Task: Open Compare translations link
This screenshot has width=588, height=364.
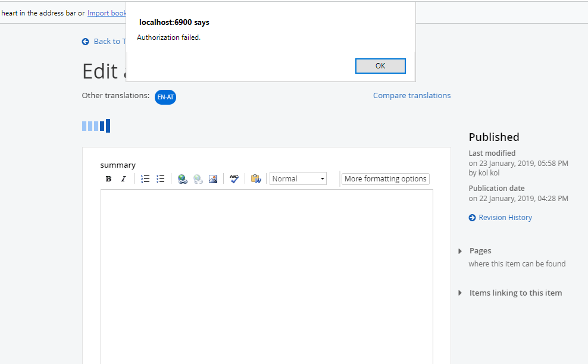Action: (412, 96)
